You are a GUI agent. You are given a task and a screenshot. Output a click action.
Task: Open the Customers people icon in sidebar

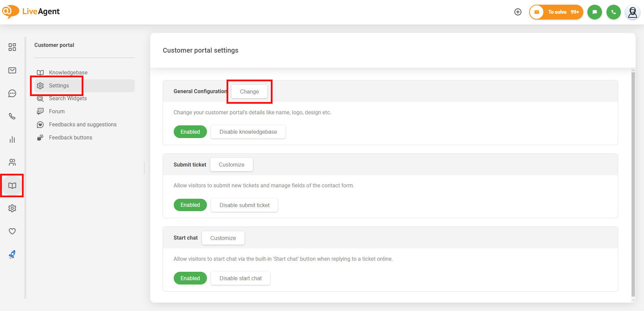tap(12, 163)
